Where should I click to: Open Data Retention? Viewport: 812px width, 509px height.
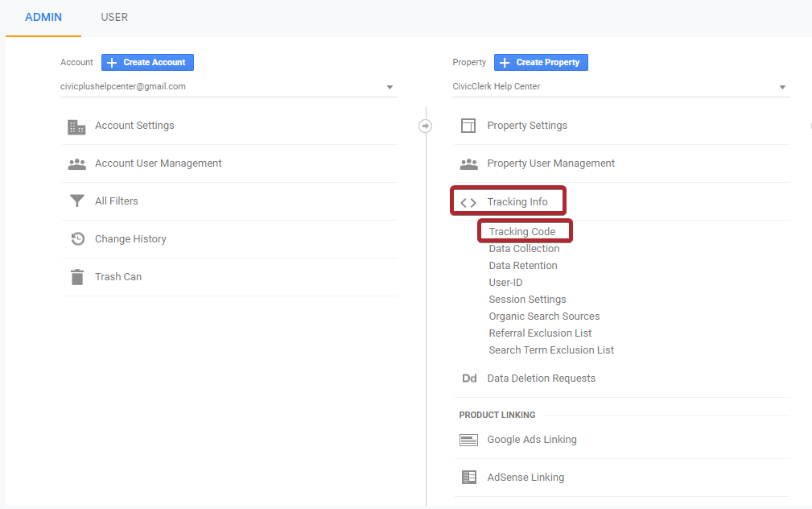click(x=523, y=266)
